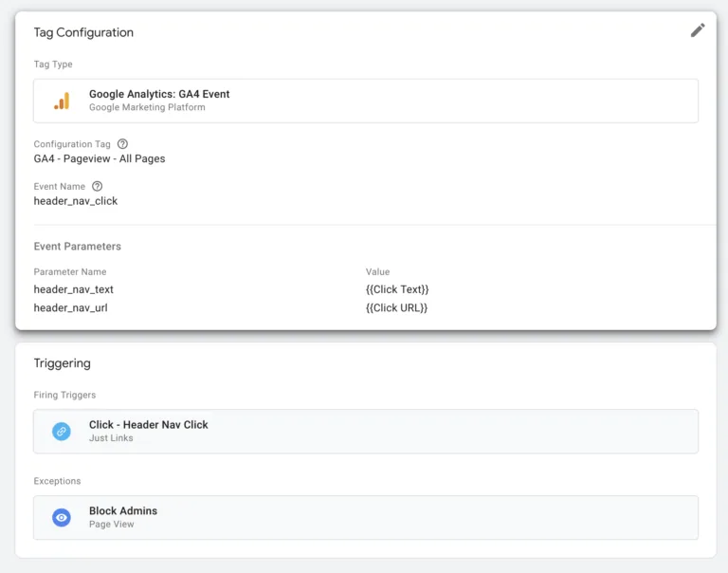Click the {{Click URL}} value
Image resolution: width=728 pixels, height=573 pixels.
(396, 307)
